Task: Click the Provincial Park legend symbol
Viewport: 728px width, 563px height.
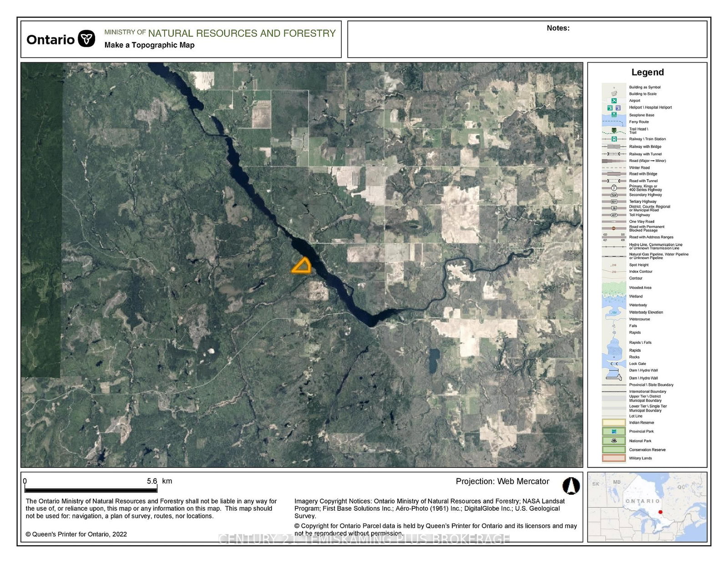Action: click(x=614, y=431)
